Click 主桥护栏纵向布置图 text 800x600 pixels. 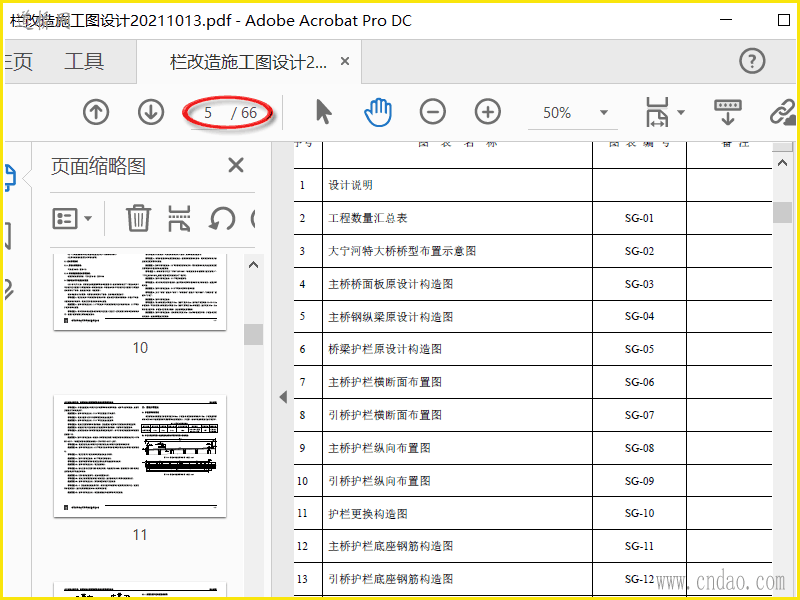click(379, 448)
